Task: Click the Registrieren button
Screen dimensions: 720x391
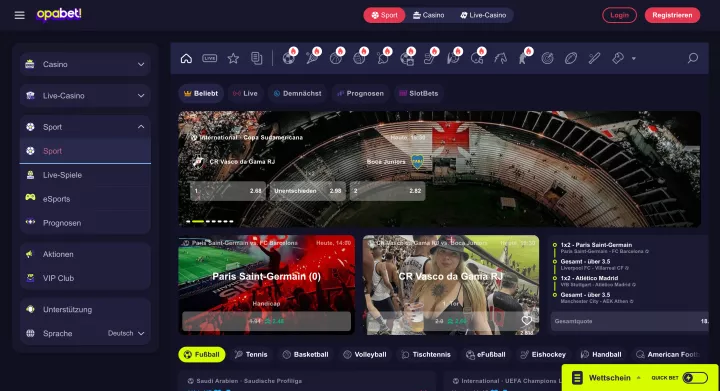Action: (x=672, y=15)
